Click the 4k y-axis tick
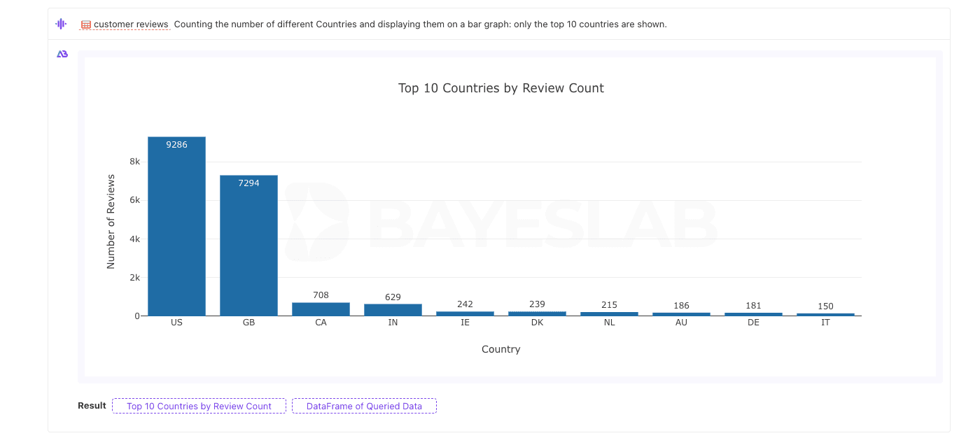 [x=134, y=239]
